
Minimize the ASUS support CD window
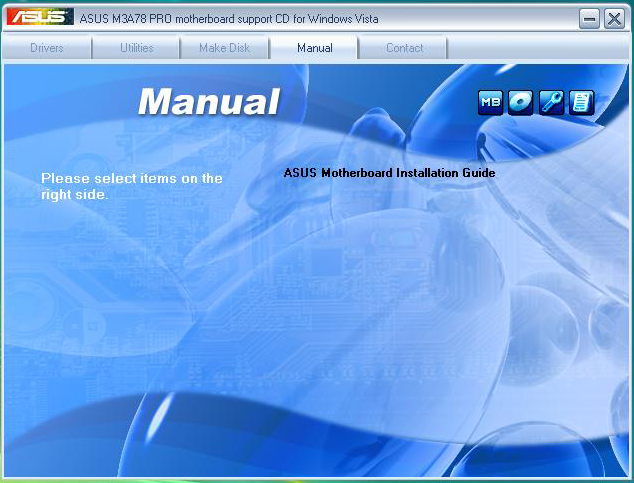(589, 19)
